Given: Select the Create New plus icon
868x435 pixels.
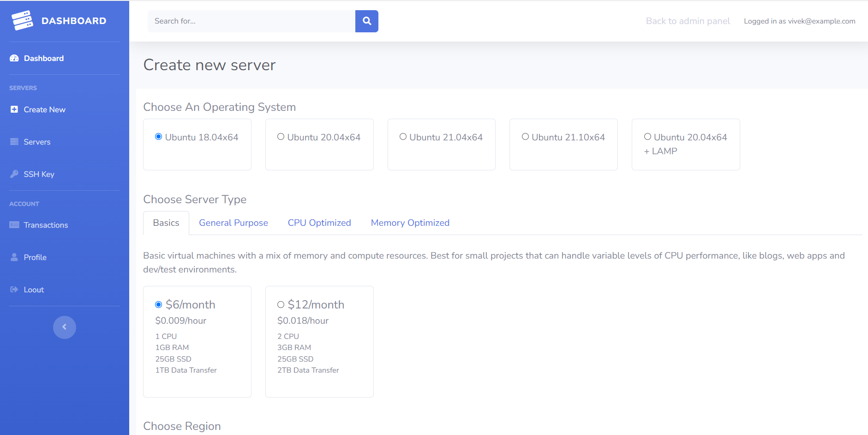Looking at the screenshot, I should 14,109.
